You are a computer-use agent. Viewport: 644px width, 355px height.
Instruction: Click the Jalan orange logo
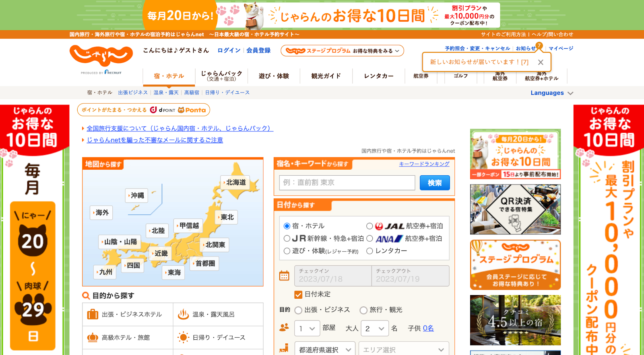tap(101, 56)
